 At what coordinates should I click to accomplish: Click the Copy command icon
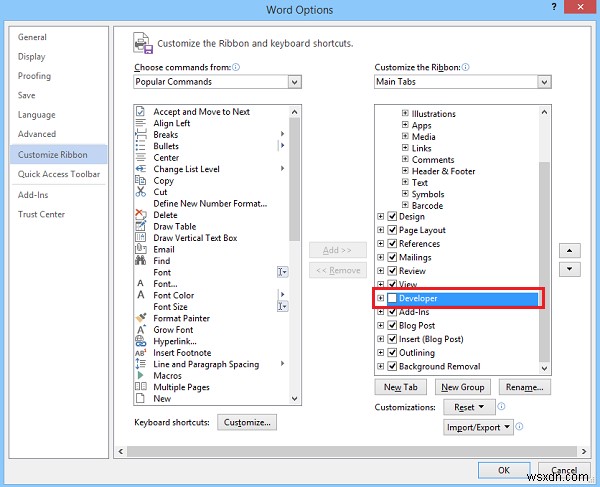(140, 180)
